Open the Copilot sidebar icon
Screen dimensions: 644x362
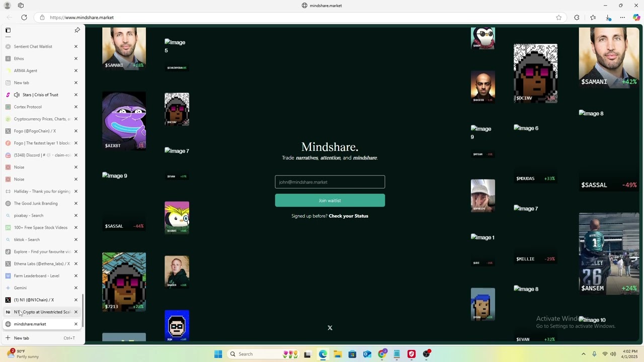636,17
